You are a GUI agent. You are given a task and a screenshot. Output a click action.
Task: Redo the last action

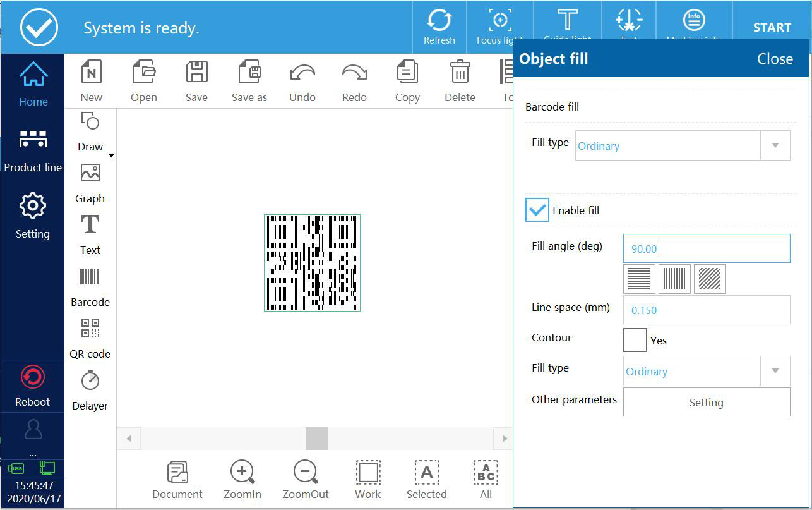pos(354,73)
